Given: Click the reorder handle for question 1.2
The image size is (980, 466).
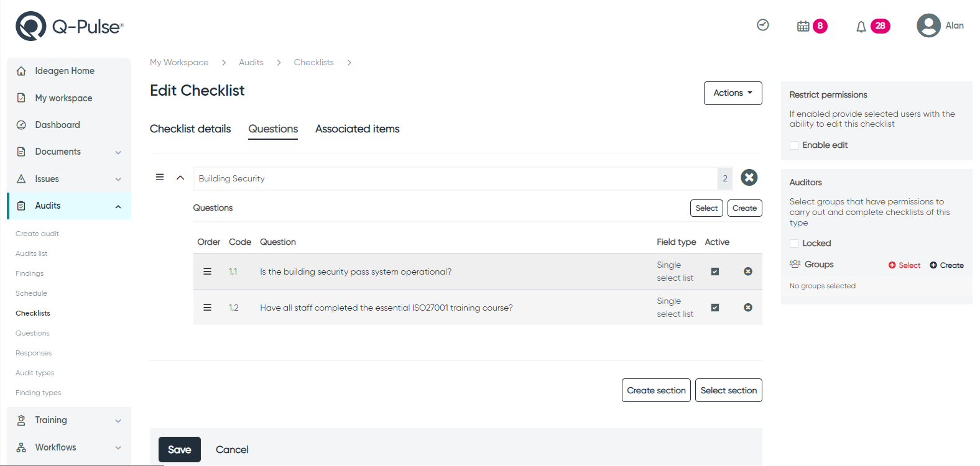Looking at the screenshot, I should tap(208, 308).
